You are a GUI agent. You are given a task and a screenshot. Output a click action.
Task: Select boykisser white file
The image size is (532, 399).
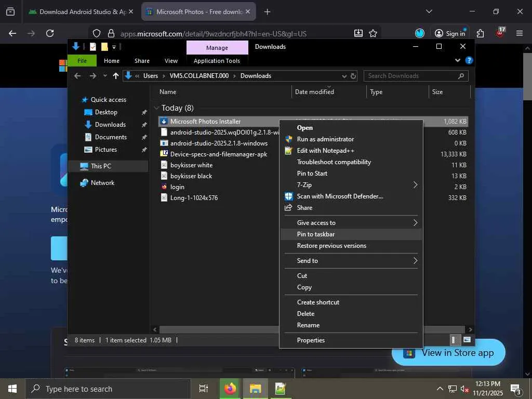pos(191,165)
